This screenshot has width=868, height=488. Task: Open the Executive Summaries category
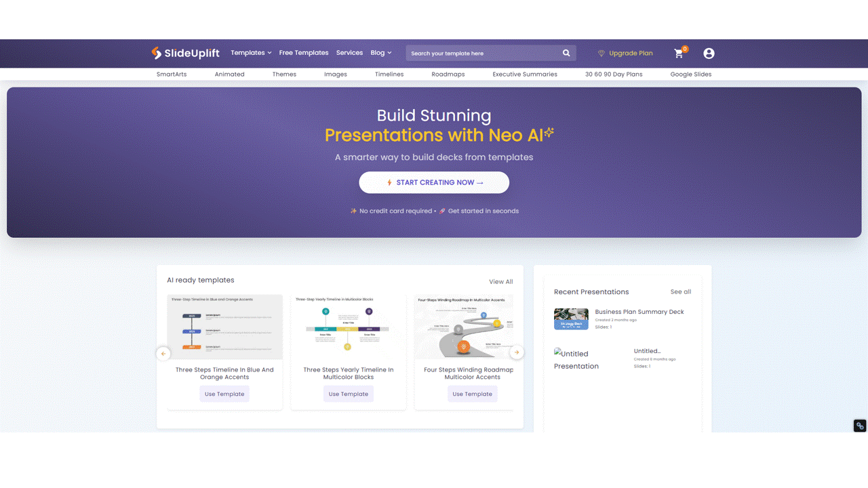(x=525, y=74)
